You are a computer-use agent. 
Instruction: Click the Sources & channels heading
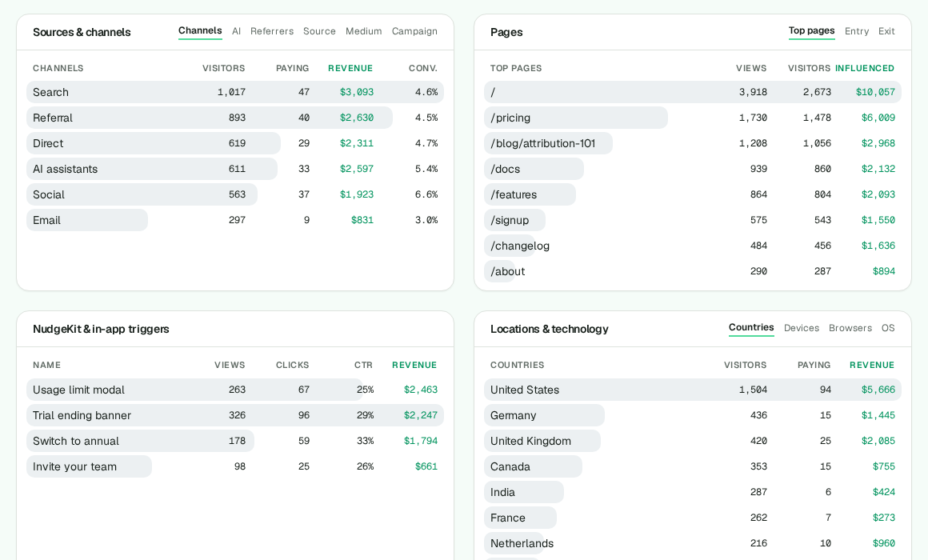pos(82,32)
